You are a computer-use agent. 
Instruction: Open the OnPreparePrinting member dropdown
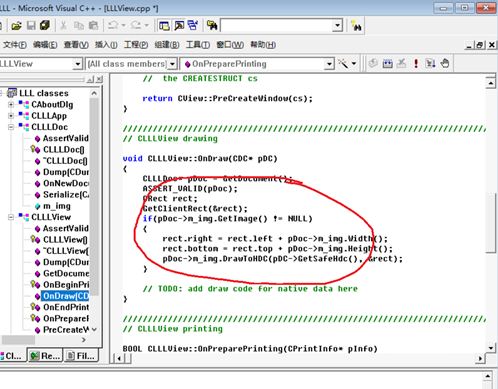click(329, 64)
